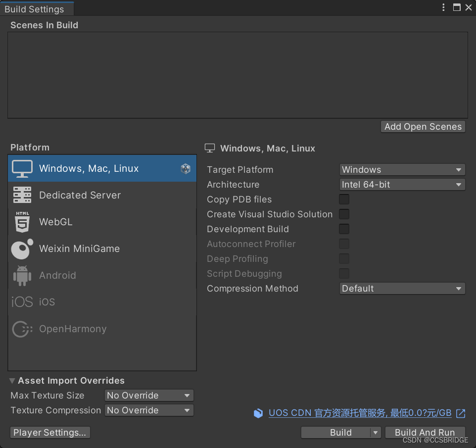Click the external link icon after UOS CDN
476x448 pixels.
coord(461,413)
